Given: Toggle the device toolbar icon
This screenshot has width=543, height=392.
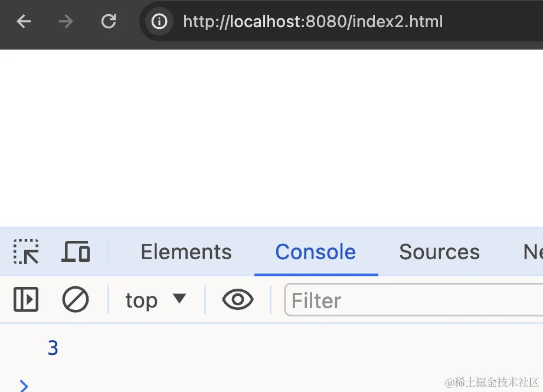Looking at the screenshot, I should [76, 251].
